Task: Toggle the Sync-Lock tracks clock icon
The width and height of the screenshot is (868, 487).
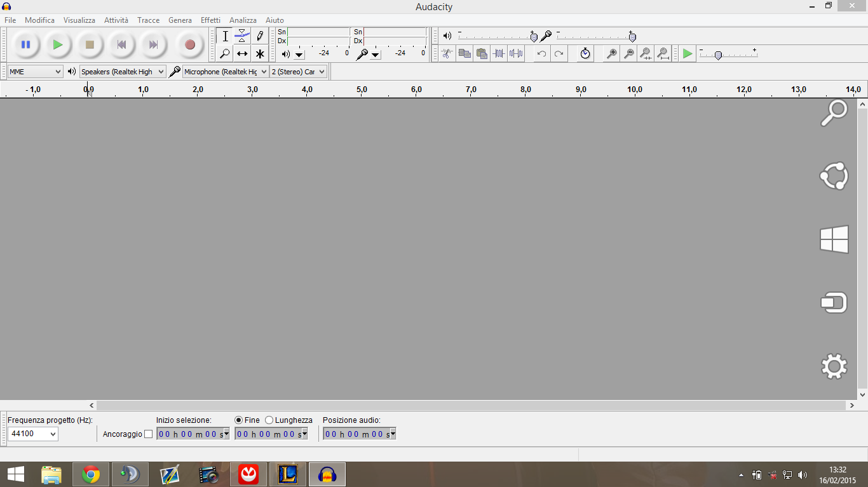Action: tap(585, 53)
